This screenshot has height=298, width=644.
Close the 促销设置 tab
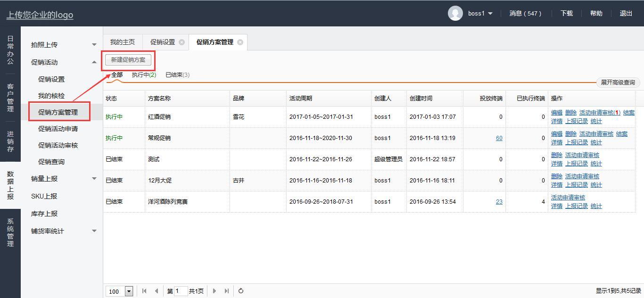point(182,42)
